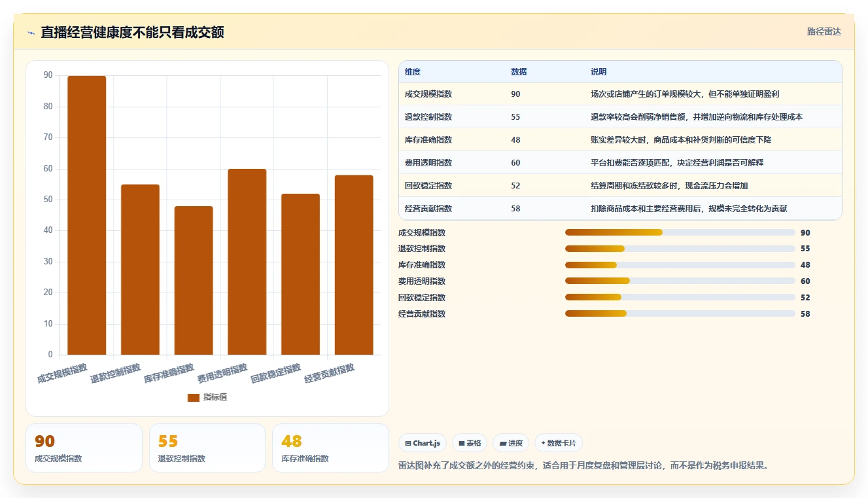Click the 费用透明指数 x-axis label
The image size is (868, 498).
coord(222,372)
